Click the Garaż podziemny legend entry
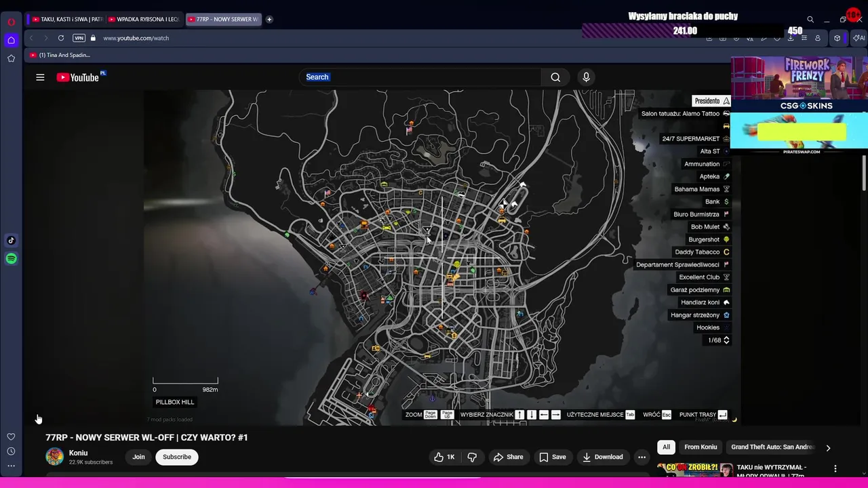Screen dimensions: 868x488 pos(700,290)
